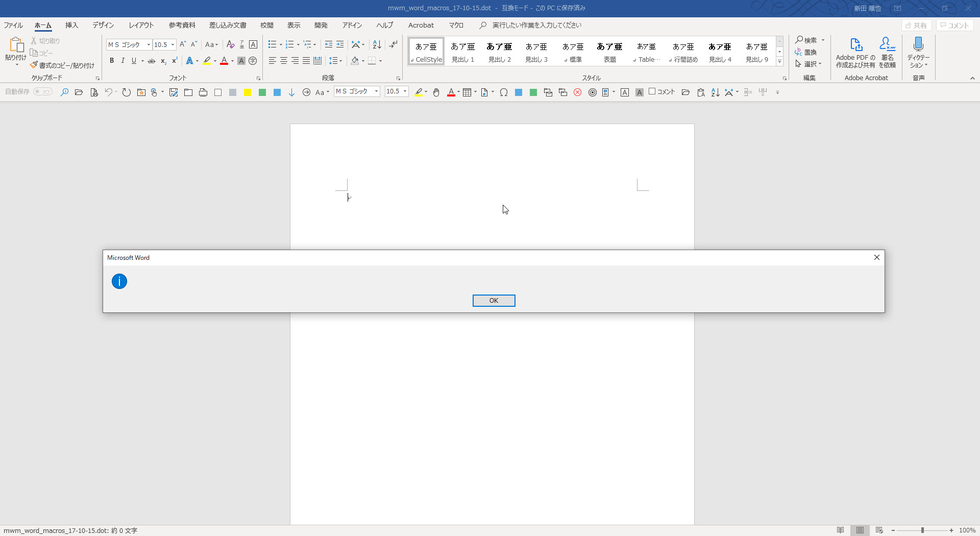Click the down arrow icon in quick toolbar
This screenshot has height=536, width=980.
click(x=291, y=92)
